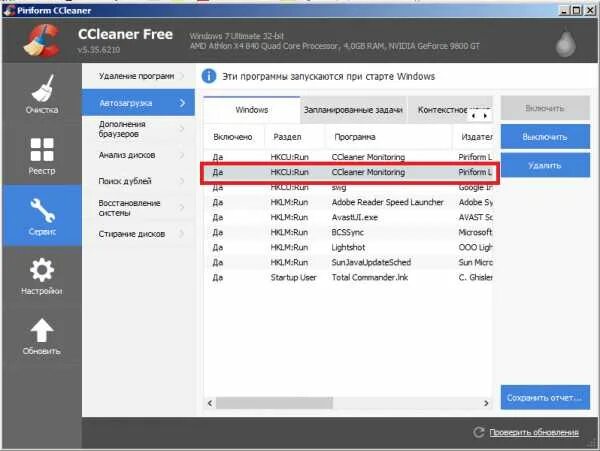Click chevron next to Восстановление системы
The width and height of the screenshot is (600, 451).
182,208
